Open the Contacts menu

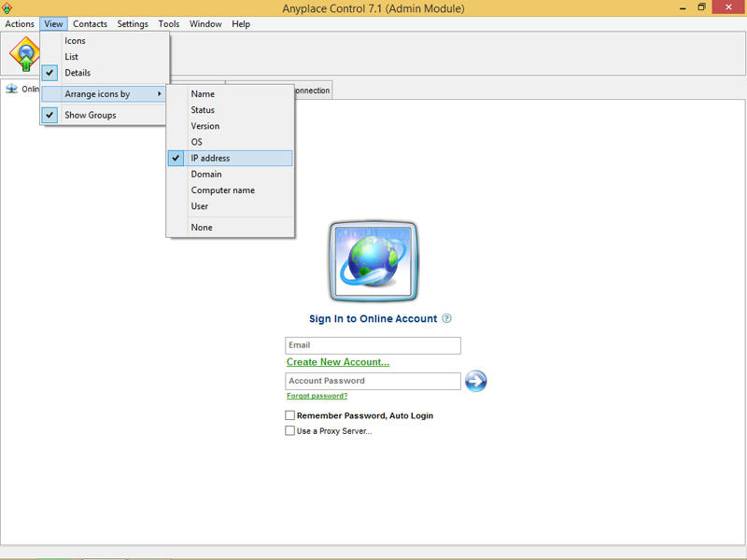tap(90, 24)
